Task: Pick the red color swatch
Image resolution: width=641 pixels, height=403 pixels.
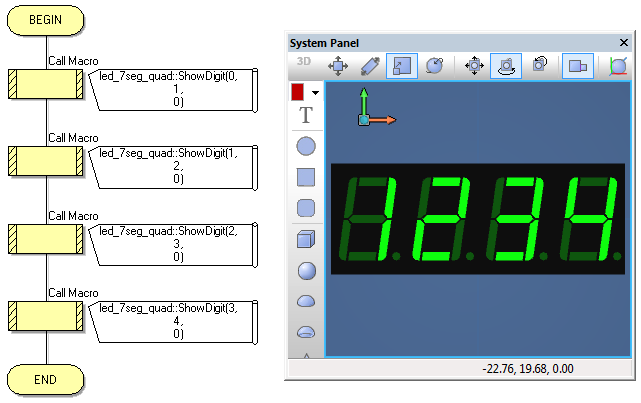Action: (298, 92)
